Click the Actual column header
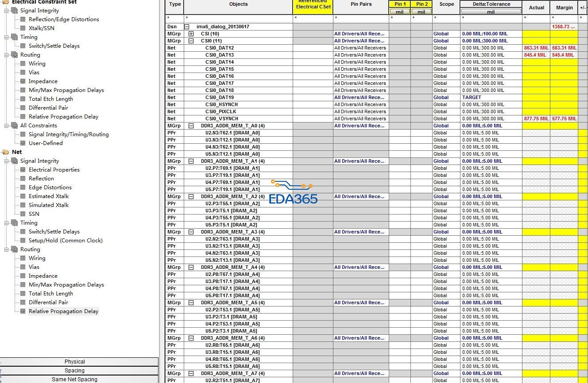This screenshot has height=383, width=588. (536, 8)
